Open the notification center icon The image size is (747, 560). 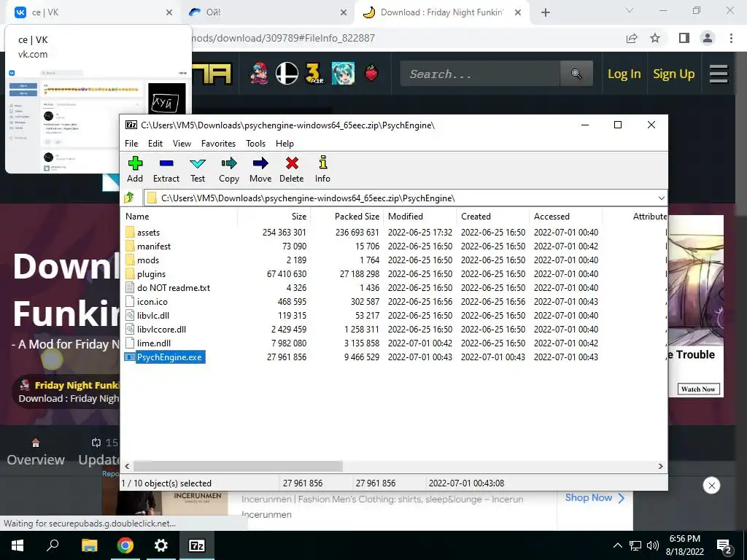click(x=724, y=547)
